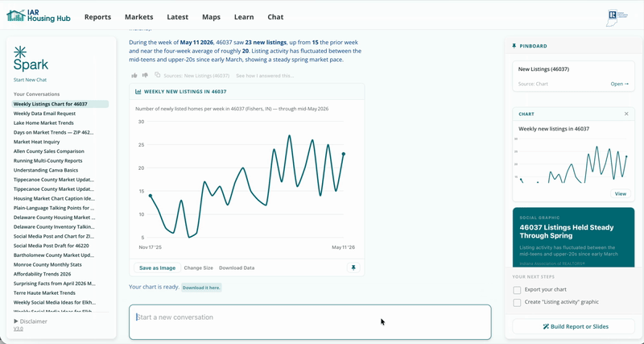
Task: Open Social Media Post Draft for 46220
Action: pyautogui.click(x=52, y=246)
